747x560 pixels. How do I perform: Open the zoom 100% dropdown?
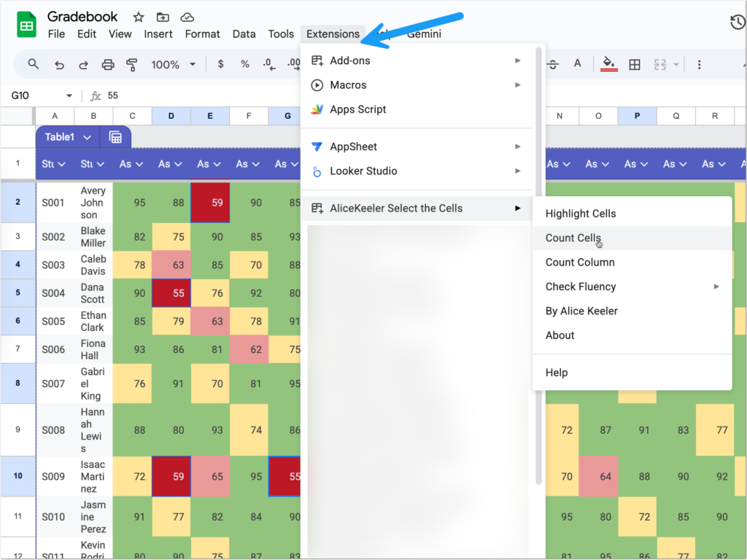[x=174, y=65]
